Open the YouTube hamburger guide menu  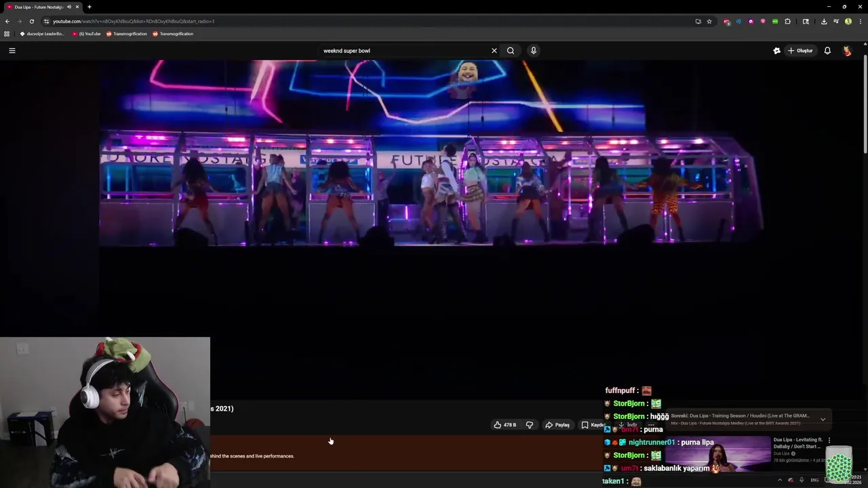coord(12,50)
